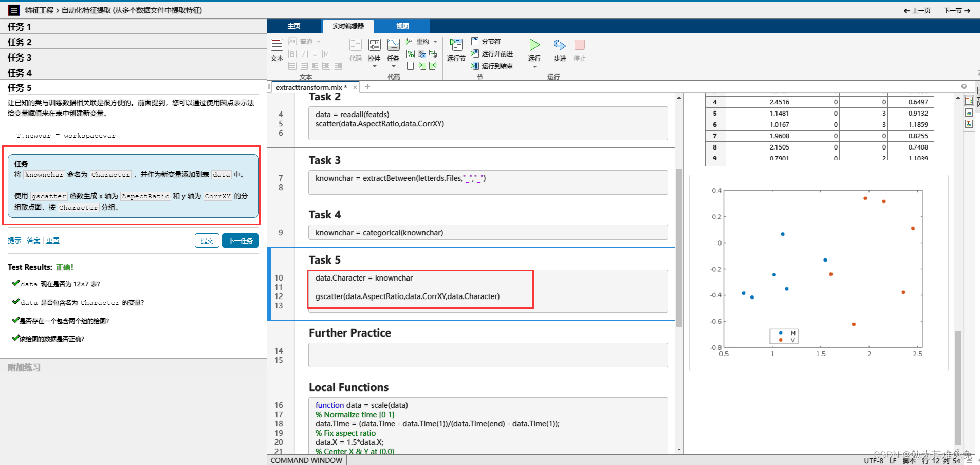The height and width of the screenshot is (465, 980).
Task: Insert a 分节符 section break
Action: [486, 41]
